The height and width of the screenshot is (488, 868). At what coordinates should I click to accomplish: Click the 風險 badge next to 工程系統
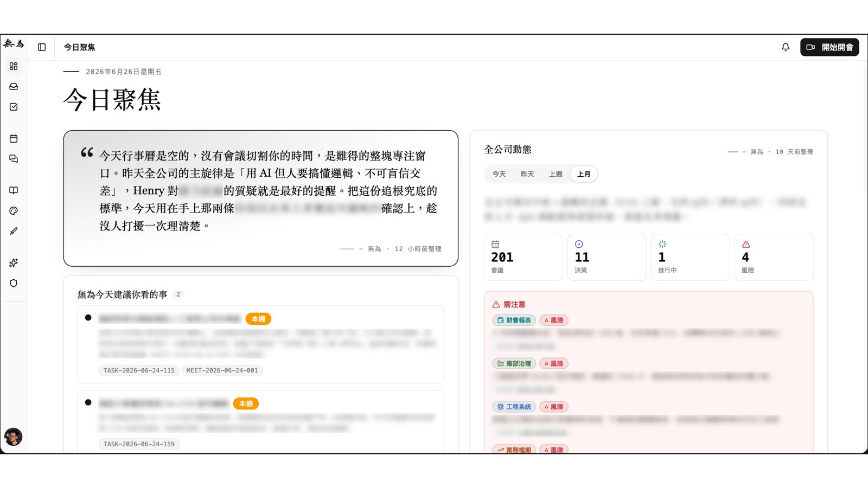554,407
